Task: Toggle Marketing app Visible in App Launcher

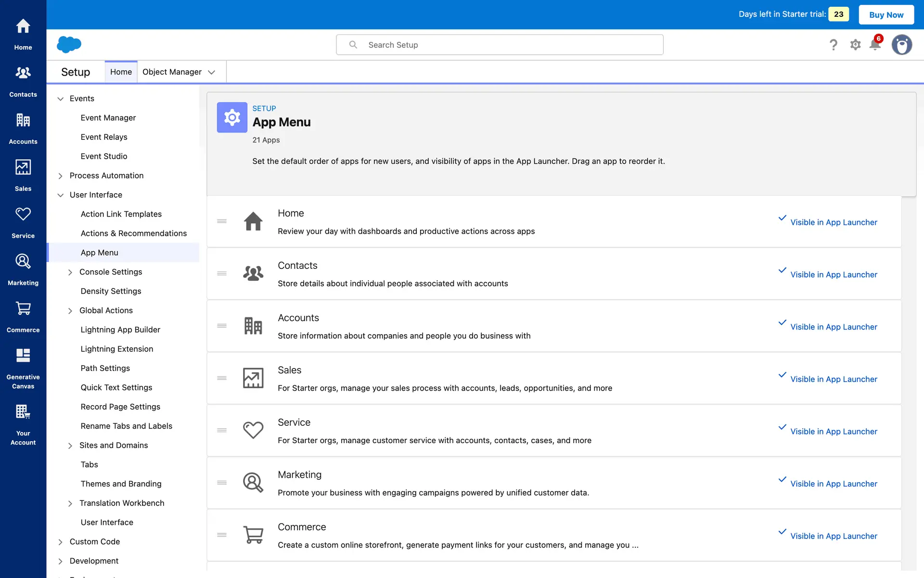Action: pyautogui.click(x=833, y=484)
